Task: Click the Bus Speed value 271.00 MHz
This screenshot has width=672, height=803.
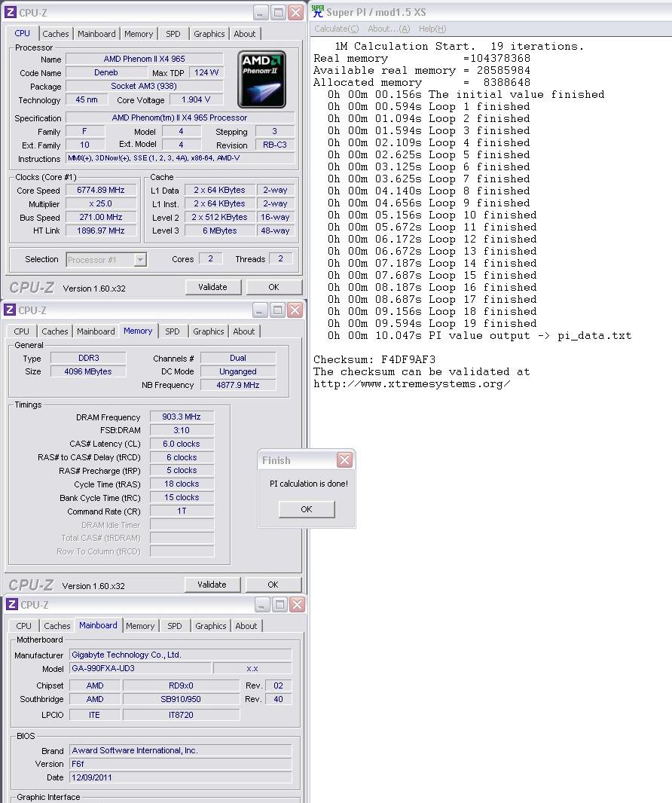Action: coord(101,217)
